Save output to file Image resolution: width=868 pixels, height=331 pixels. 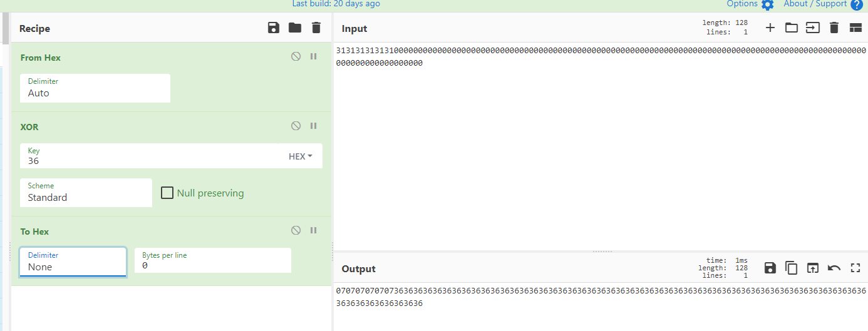(770, 268)
